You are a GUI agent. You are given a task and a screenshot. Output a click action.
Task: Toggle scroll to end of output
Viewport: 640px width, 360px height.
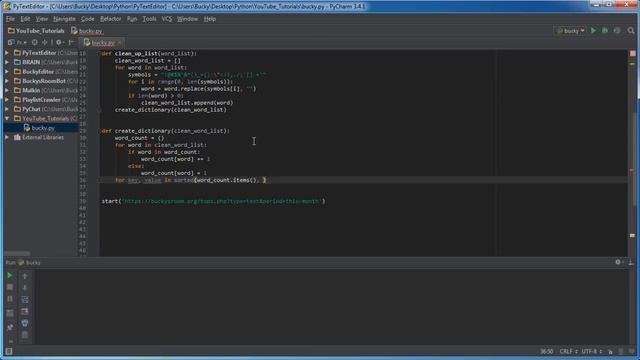(25, 311)
